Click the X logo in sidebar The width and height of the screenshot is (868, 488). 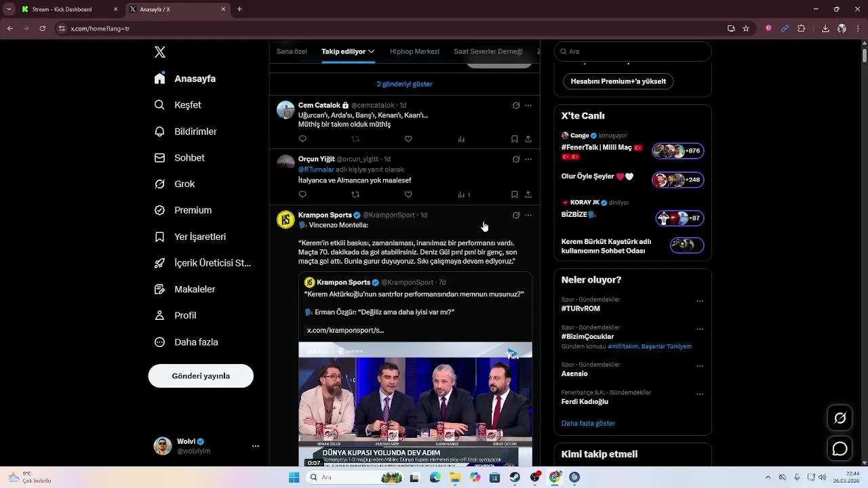(160, 52)
